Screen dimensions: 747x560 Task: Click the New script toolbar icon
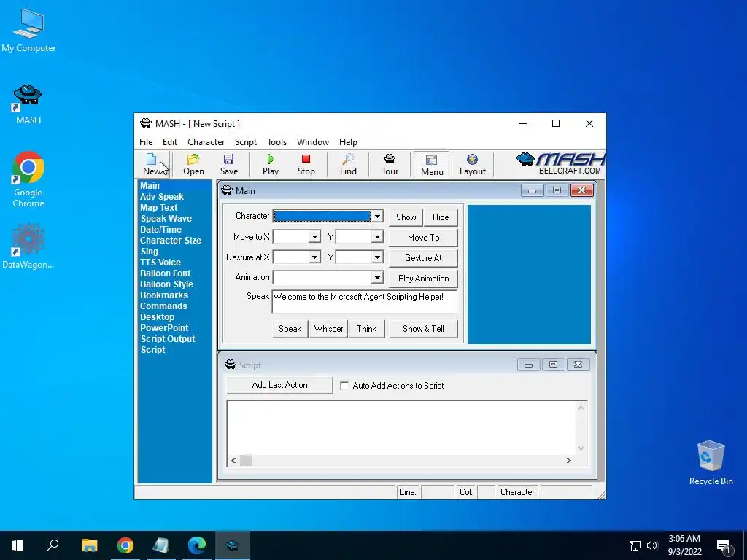[x=152, y=164]
